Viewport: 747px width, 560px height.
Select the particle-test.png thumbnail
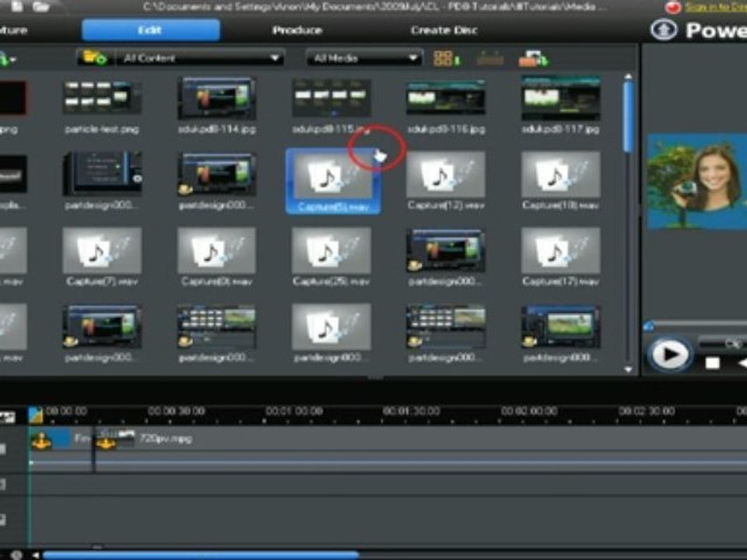(x=102, y=97)
